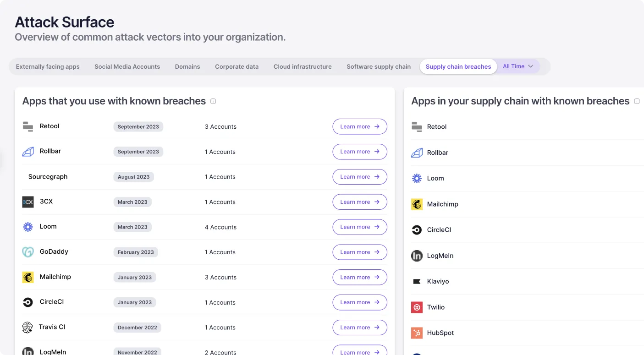This screenshot has width=644, height=355.
Task: Select the Travis CI icon
Action: (28, 327)
